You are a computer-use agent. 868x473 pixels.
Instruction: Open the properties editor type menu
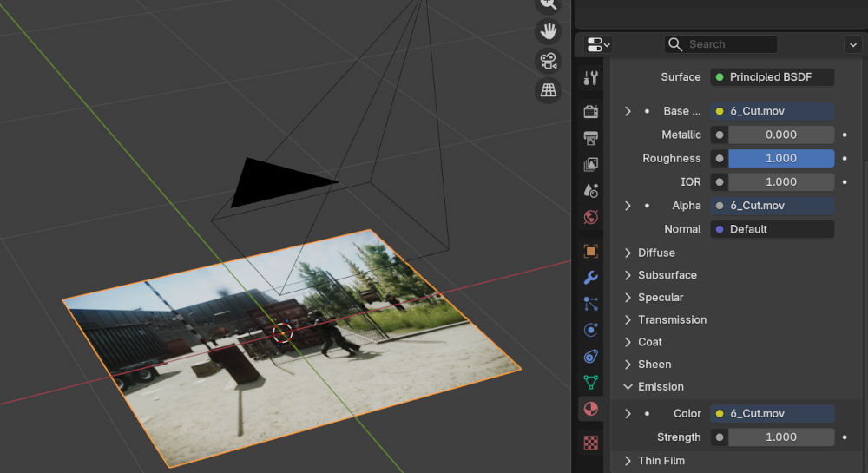(x=598, y=44)
